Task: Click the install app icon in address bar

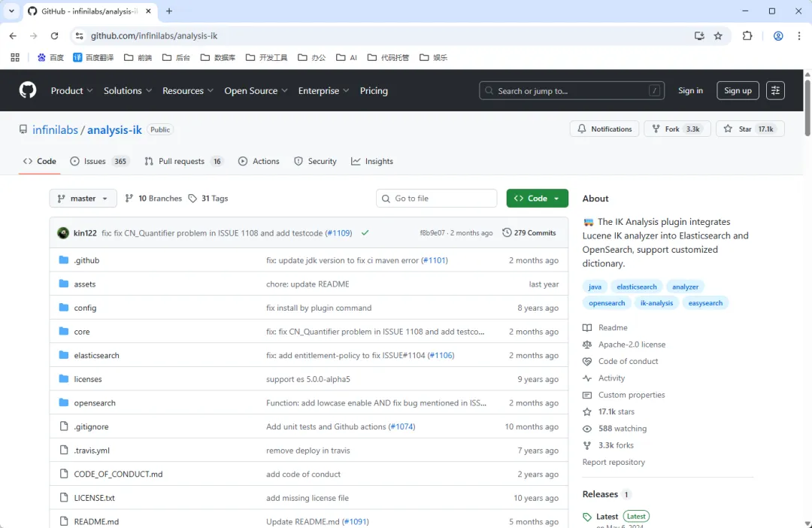Action: point(699,36)
